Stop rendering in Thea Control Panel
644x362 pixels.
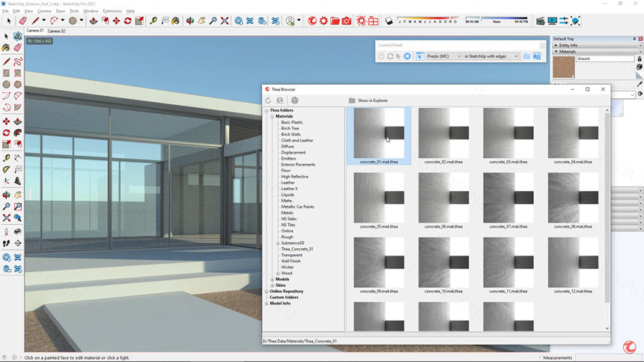coord(407,56)
